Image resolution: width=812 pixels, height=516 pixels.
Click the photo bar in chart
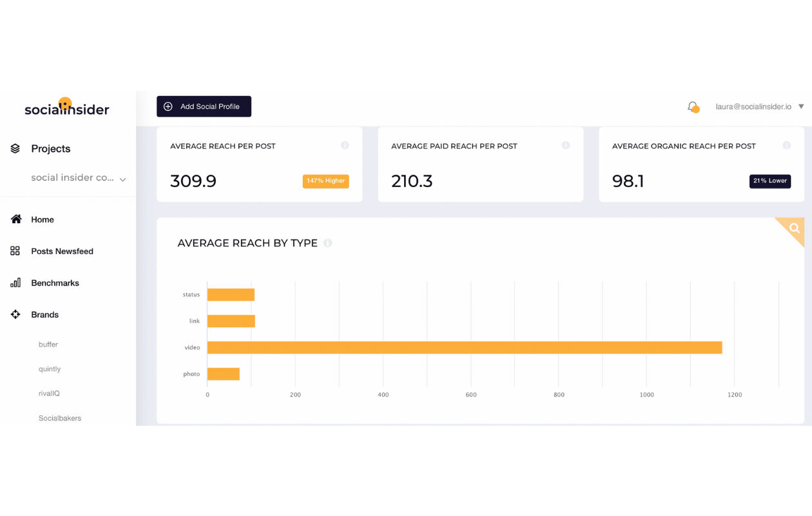224,374
